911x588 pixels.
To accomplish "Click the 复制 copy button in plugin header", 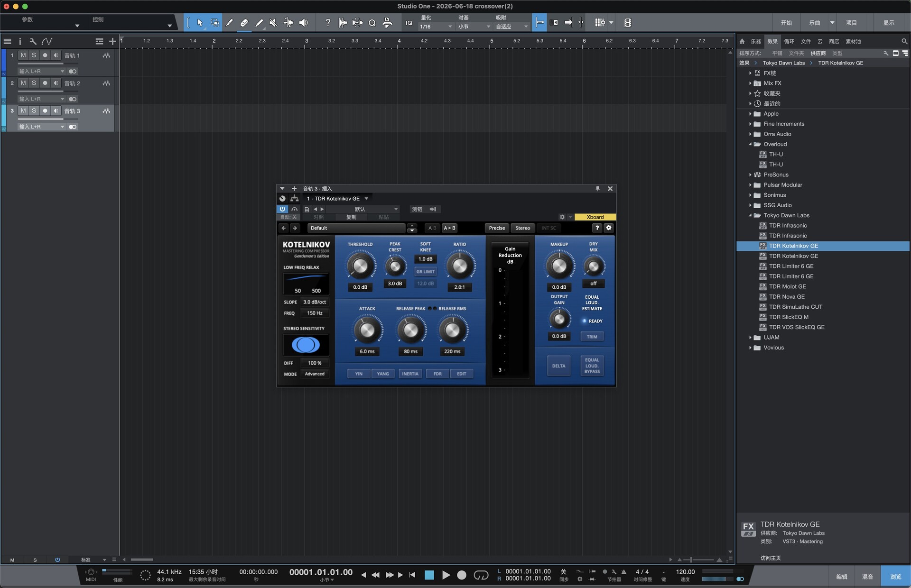I will 351,217.
